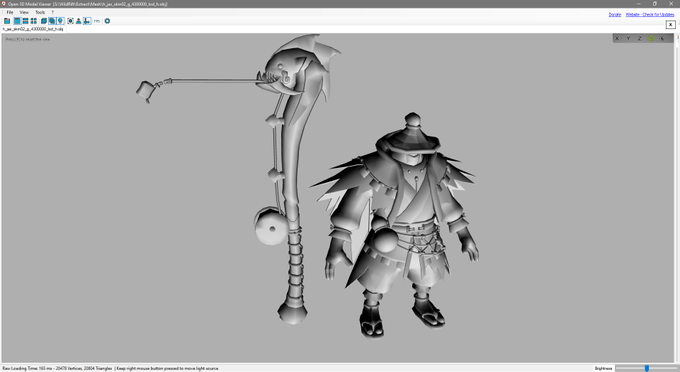This screenshot has width=680, height=372.
Task: Toggle the skeleton joints display icon
Action: (x=87, y=21)
